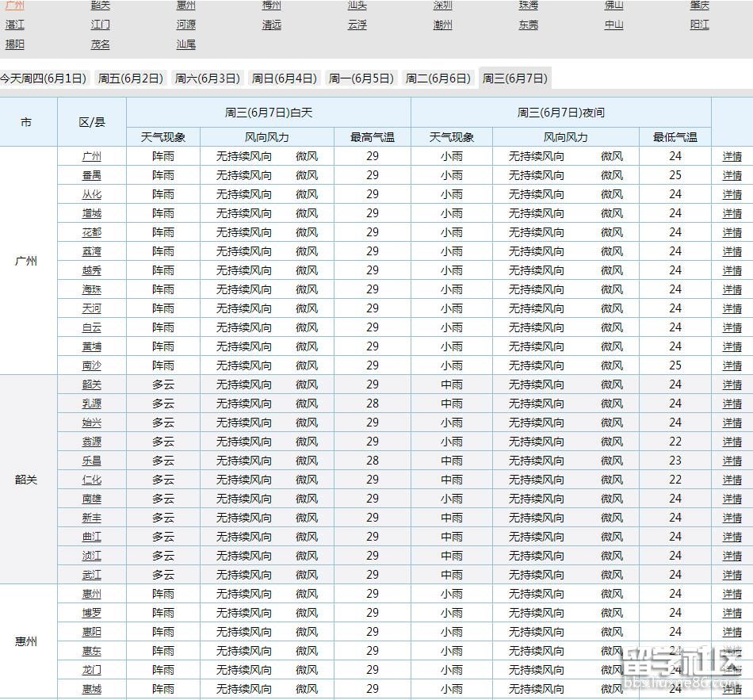Open the 周二(6月6日) weather tab

coord(437,78)
